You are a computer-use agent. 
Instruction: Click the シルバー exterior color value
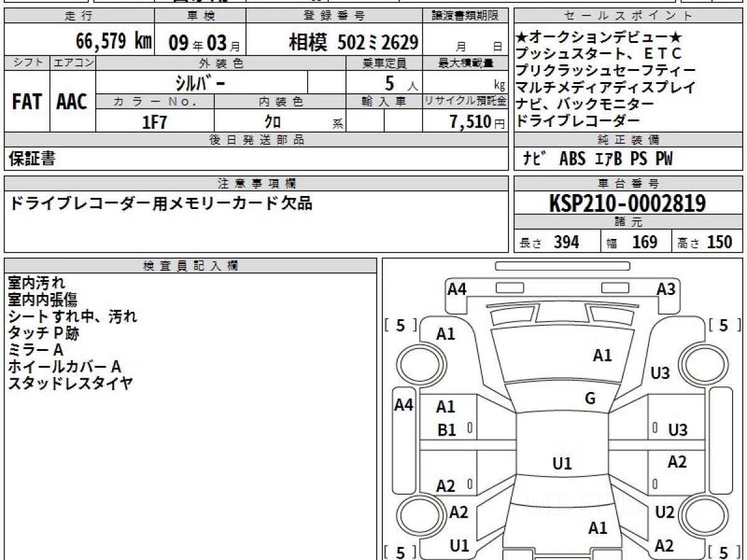tap(200, 83)
